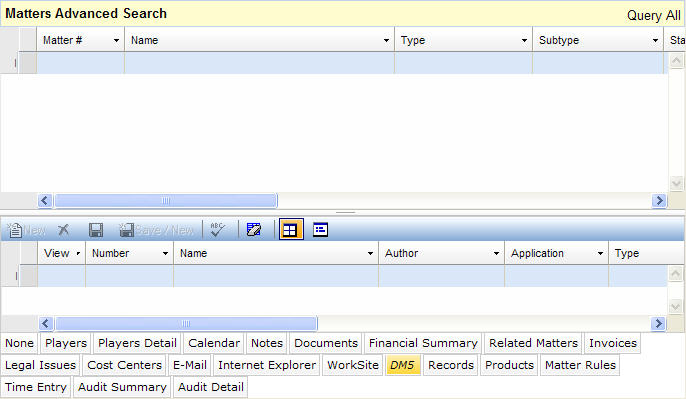Click the Subtype filter cell
Screen dimensions: 686x399
pos(598,63)
